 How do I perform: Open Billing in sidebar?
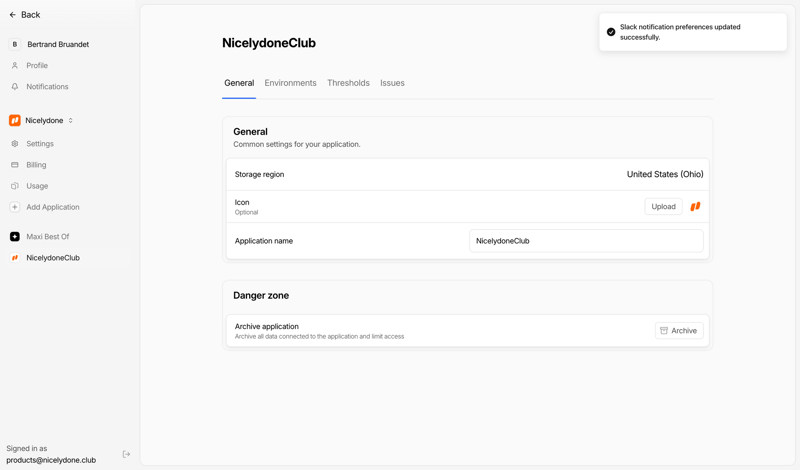36,165
